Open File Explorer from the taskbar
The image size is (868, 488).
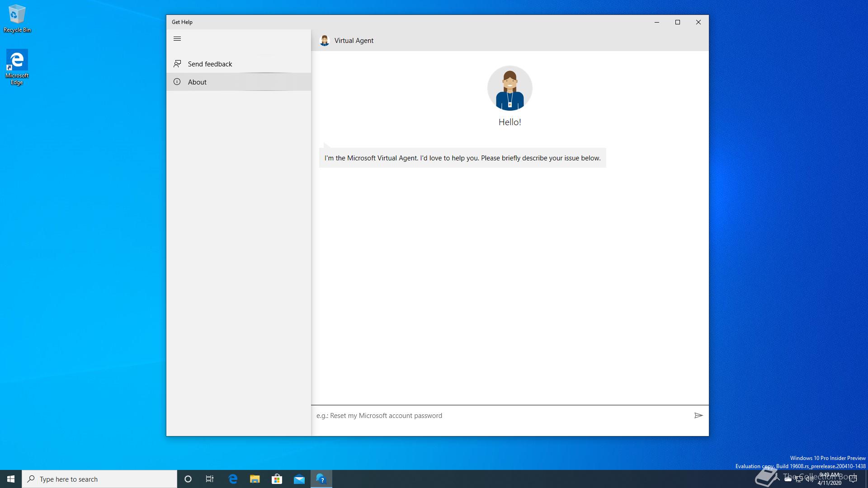coord(255,479)
